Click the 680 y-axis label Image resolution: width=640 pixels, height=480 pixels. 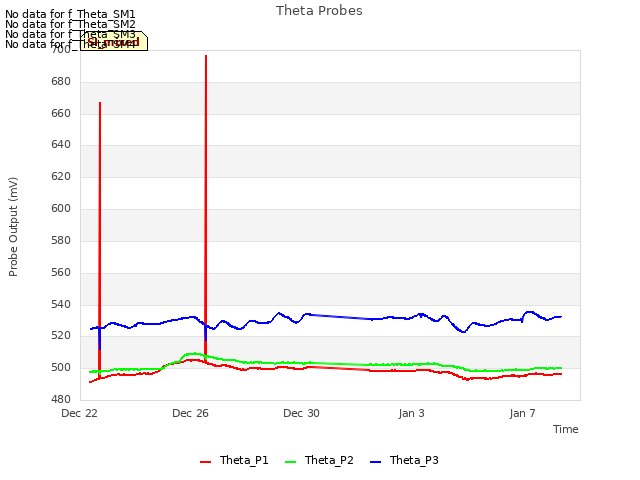pyautogui.click(x=61, y=82)
